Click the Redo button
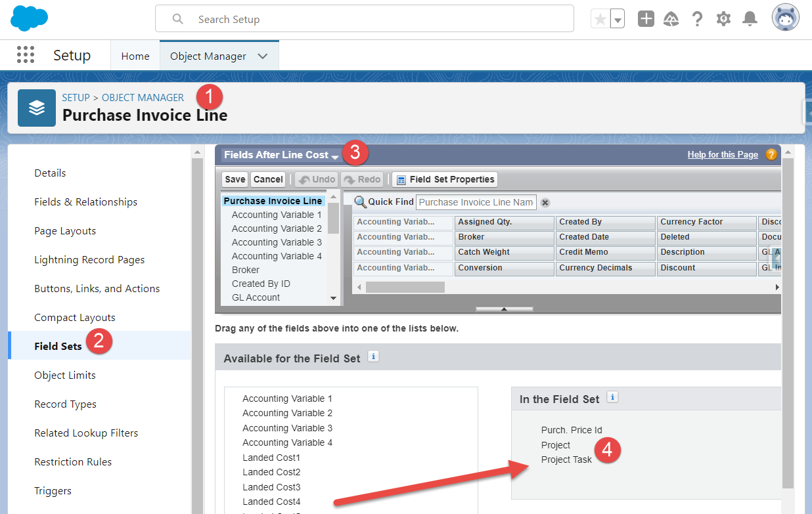The image size is (812, 514). pyautogui.click(x=363, y=179)
